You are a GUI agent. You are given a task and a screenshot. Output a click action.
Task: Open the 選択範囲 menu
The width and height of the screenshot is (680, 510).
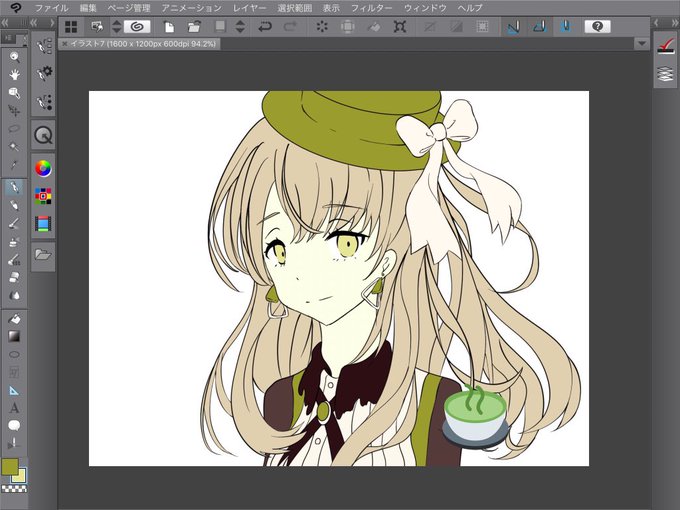295,8
